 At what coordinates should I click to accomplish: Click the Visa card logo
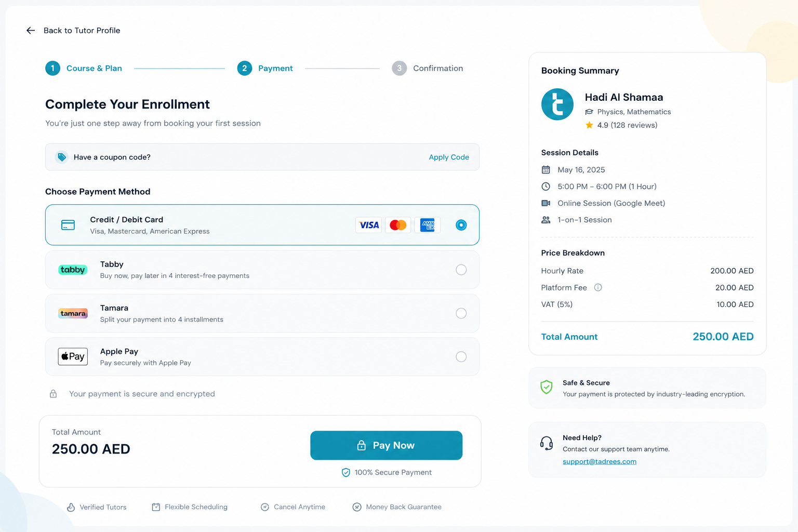(369, 225)
